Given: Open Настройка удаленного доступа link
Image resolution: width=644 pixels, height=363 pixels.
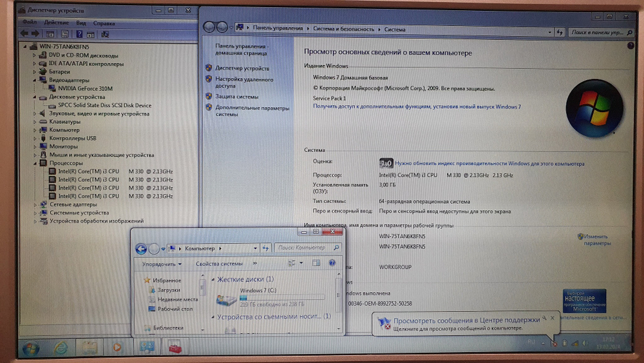Looking at the screenshot, I should point(244,83).
